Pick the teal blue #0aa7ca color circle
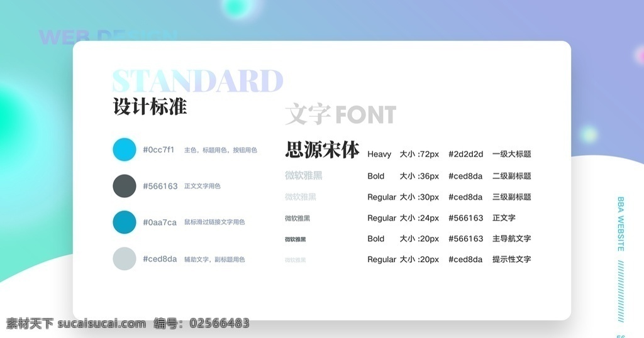The image size is (644, 338). 125,222
